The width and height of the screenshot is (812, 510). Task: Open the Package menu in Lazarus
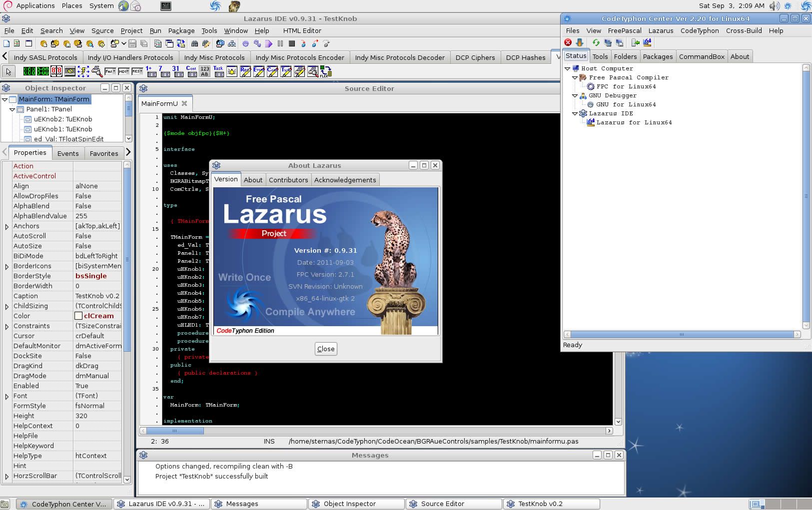[x=181, y=30]
